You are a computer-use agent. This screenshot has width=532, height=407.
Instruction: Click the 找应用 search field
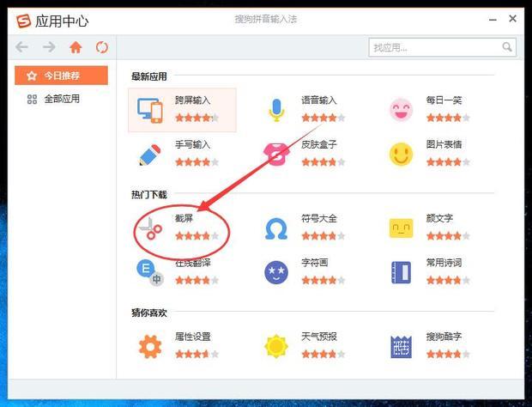click(x=443, y=47)
